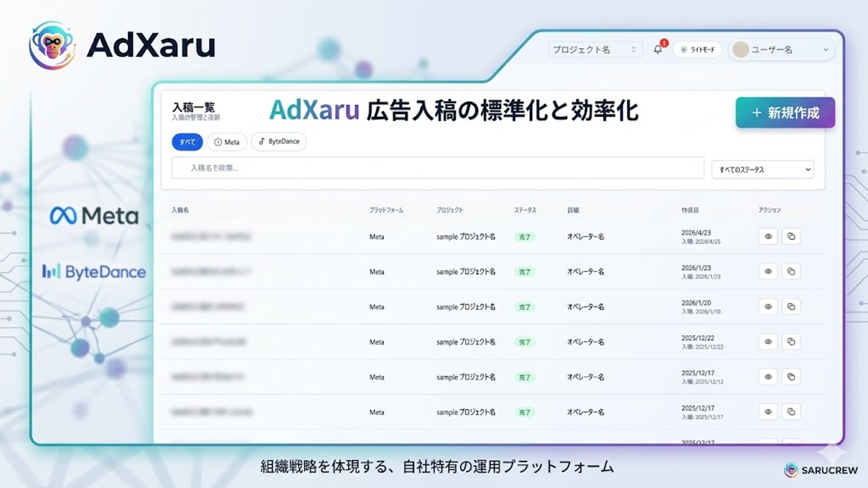Select the すべて filter tab

pyautogui.click(x=187, y=142)
